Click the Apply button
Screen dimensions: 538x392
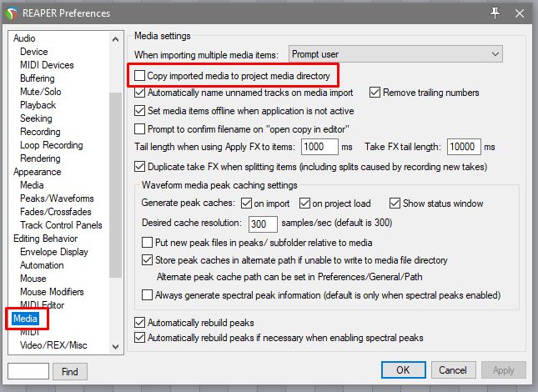(503, 370)
